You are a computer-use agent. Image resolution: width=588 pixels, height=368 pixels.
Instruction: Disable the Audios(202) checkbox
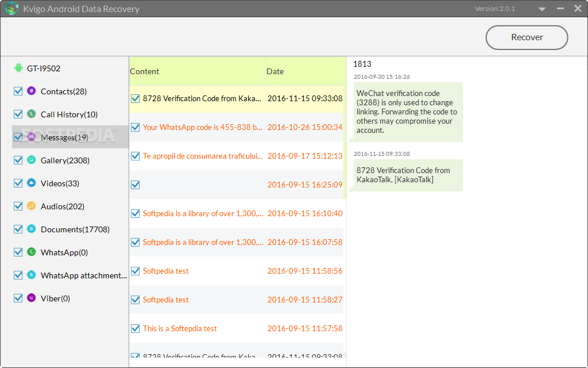[x=18, y=206]
